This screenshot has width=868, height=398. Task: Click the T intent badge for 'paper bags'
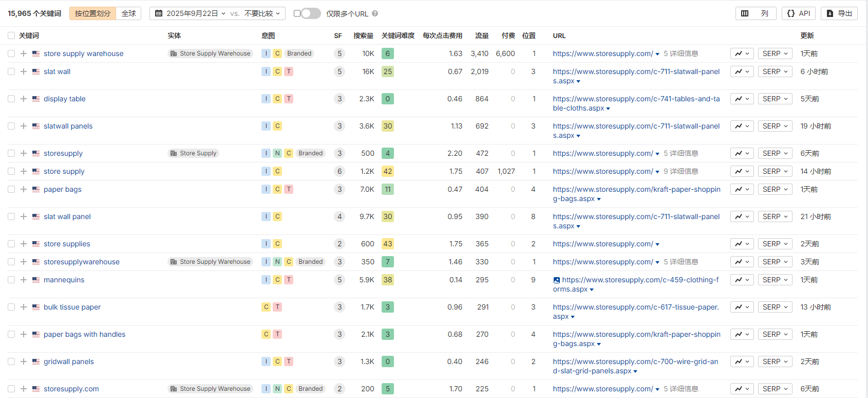[289, 189]
